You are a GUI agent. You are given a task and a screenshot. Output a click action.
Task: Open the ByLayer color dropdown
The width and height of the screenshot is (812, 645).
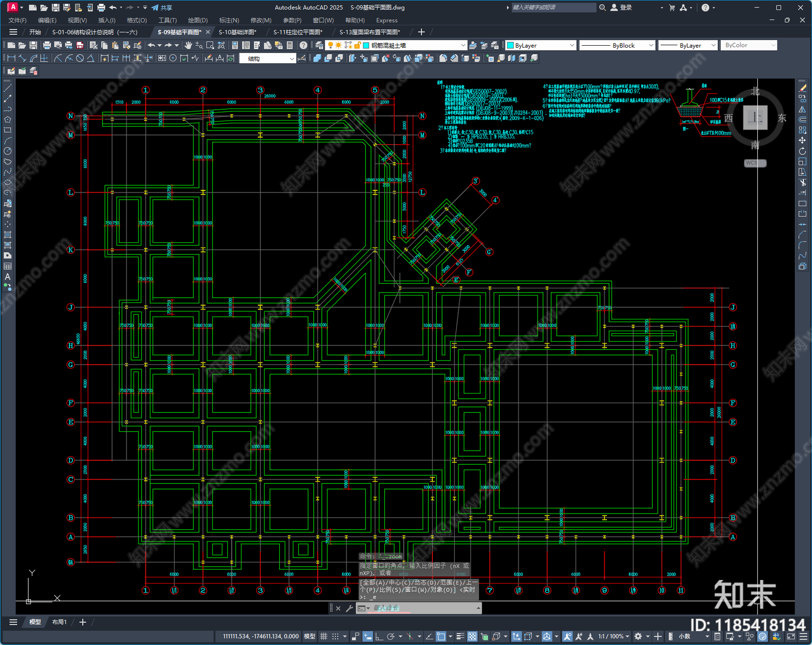pos(541,45)
